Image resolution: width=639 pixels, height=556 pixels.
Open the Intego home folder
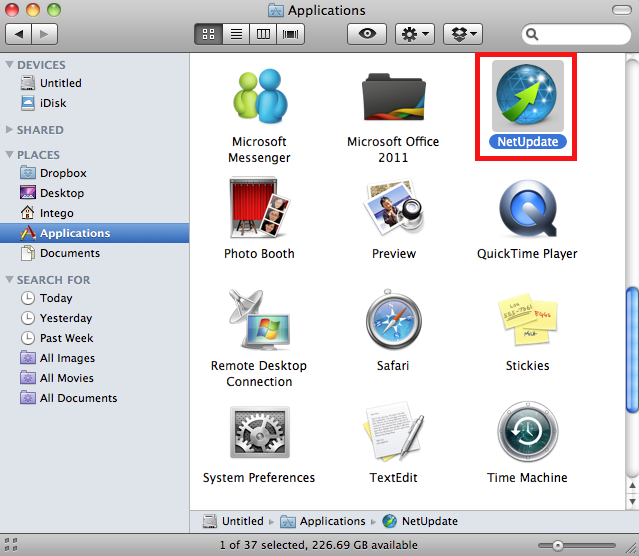pyautogui.click(x=95, y=213)
